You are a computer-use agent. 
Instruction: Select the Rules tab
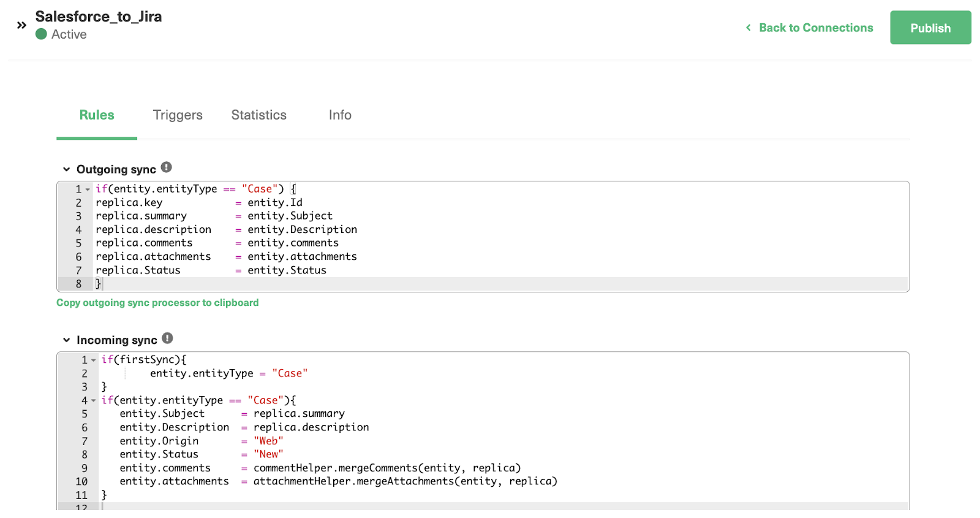pyautogui.click(x=97, y=115)
